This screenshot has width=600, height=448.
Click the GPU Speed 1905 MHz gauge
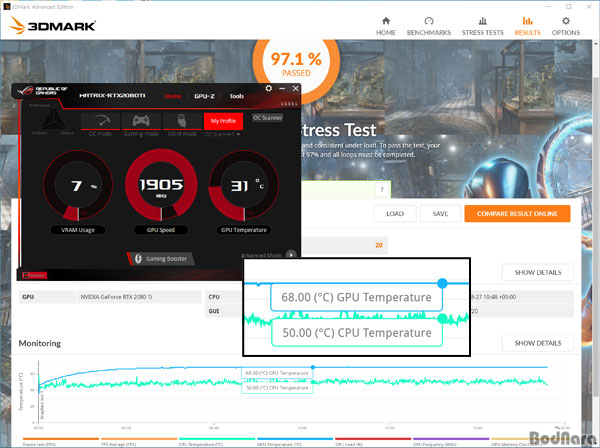161,185
